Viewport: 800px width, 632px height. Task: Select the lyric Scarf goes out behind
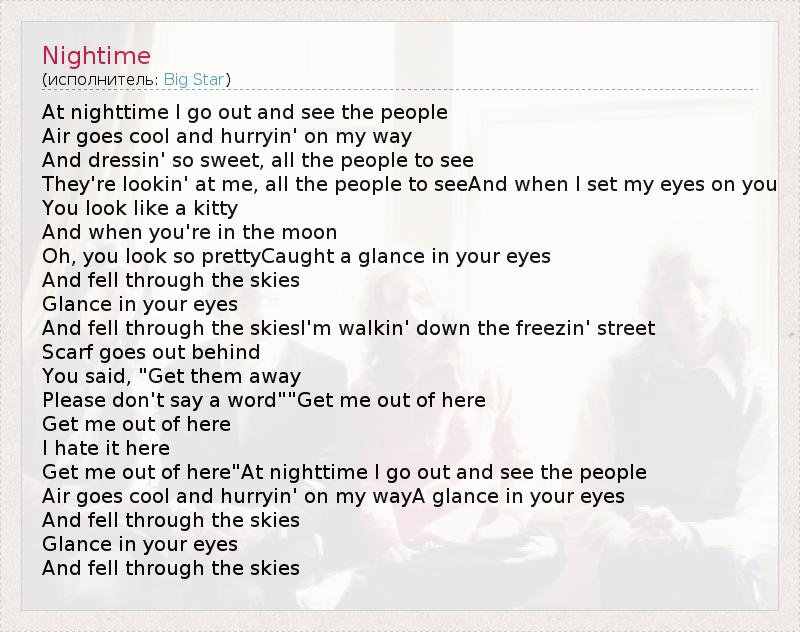[151, 352]
